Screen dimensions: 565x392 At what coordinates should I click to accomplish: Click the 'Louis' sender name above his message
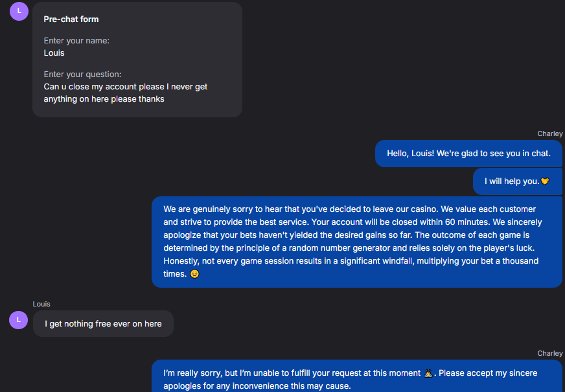(41, 304)
